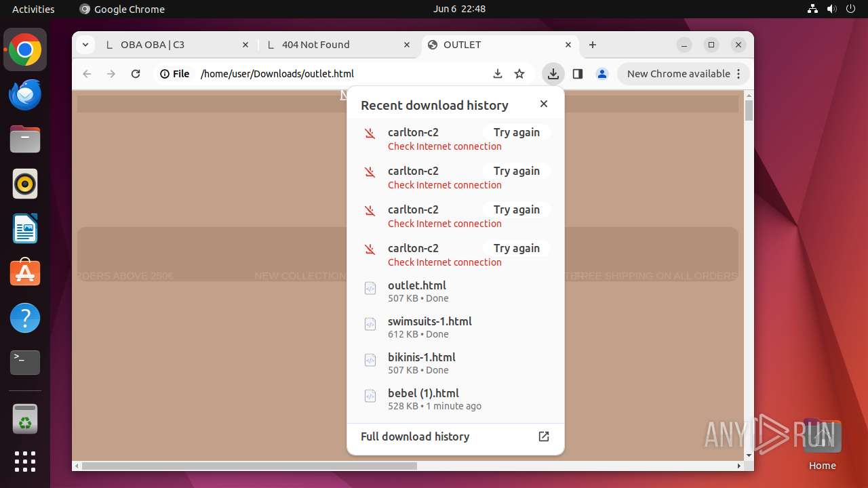Click the horizontal page scrollbar thumb
The height and width of the screenshot is (488, 868).
[x=250, y=466]
